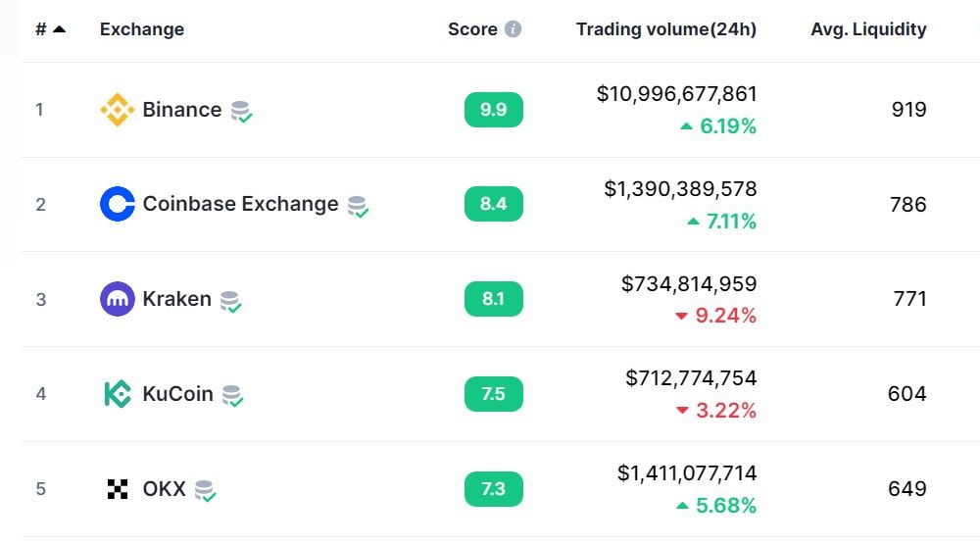Click the Kraken logo icon

[118, 299]
